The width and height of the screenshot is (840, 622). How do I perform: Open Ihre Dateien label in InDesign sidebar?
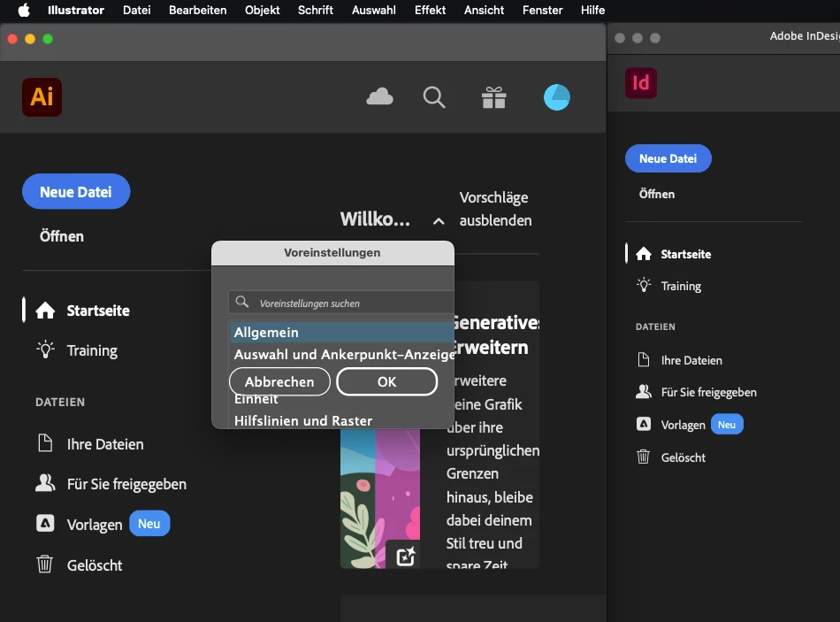click(691, 360)
